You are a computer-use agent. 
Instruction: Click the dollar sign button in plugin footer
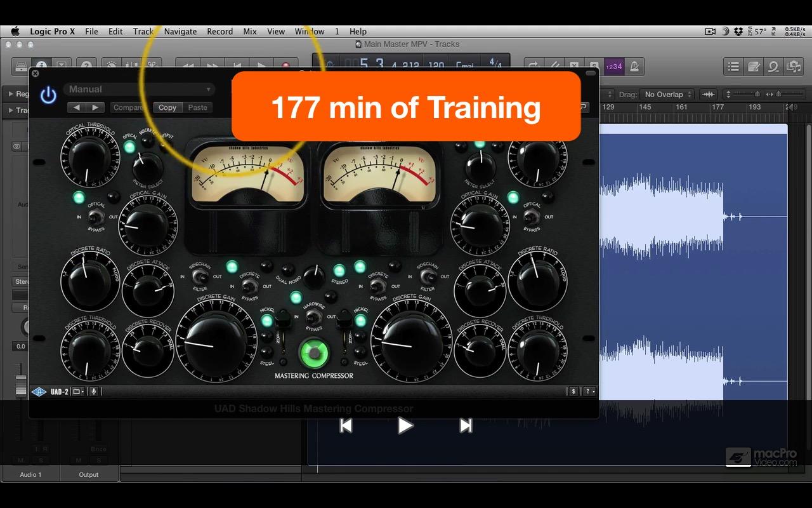click(x=573, y=392)
